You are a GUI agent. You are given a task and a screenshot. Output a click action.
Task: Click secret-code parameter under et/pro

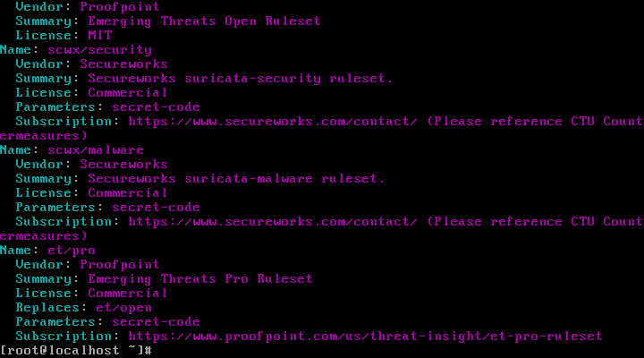(156, 322)
